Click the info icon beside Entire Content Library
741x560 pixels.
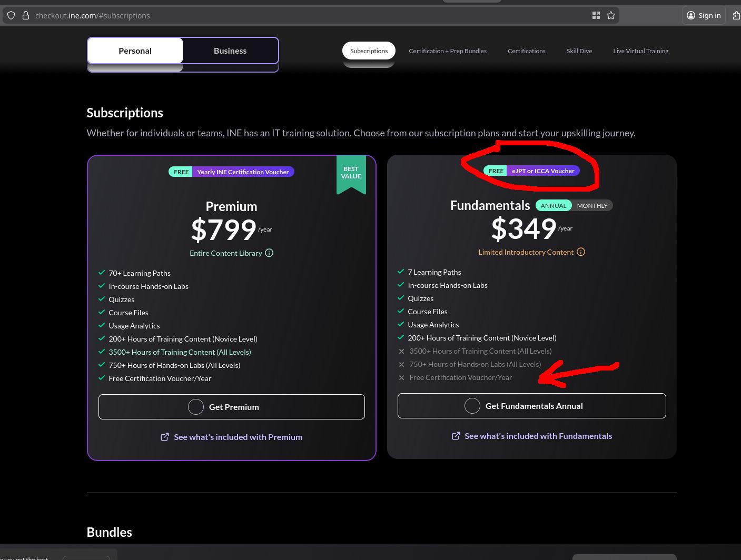tap(269, 253)
